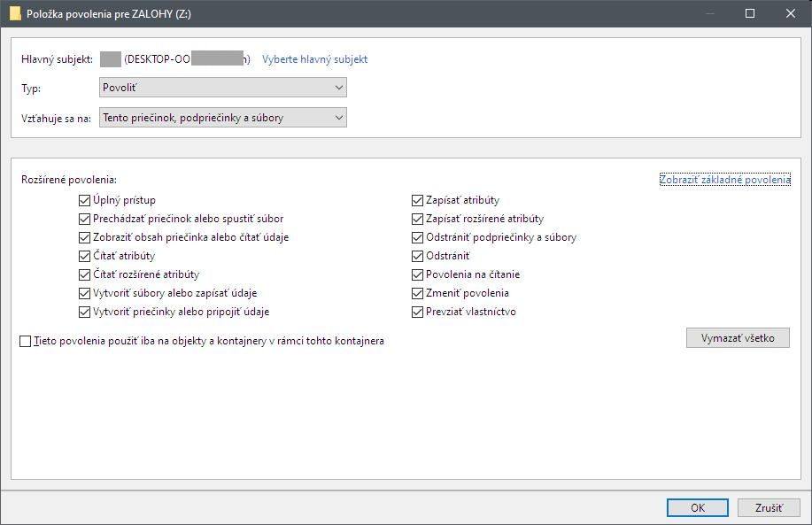Image resolution: width=812 pixels, height=525 pixels.
Task: Open the Typ dropdown showing Povoliť
Action: click(x=222, y=88)
